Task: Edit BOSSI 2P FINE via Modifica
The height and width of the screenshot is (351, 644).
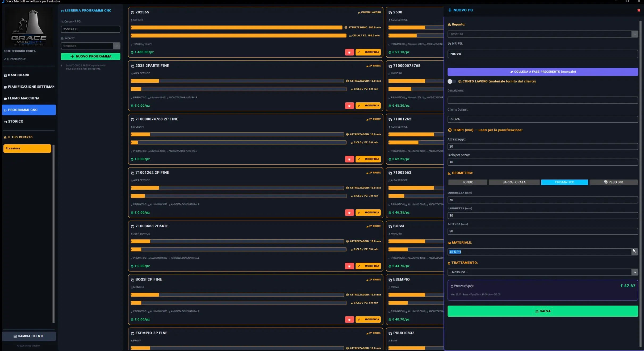Action: pos(368,320)
